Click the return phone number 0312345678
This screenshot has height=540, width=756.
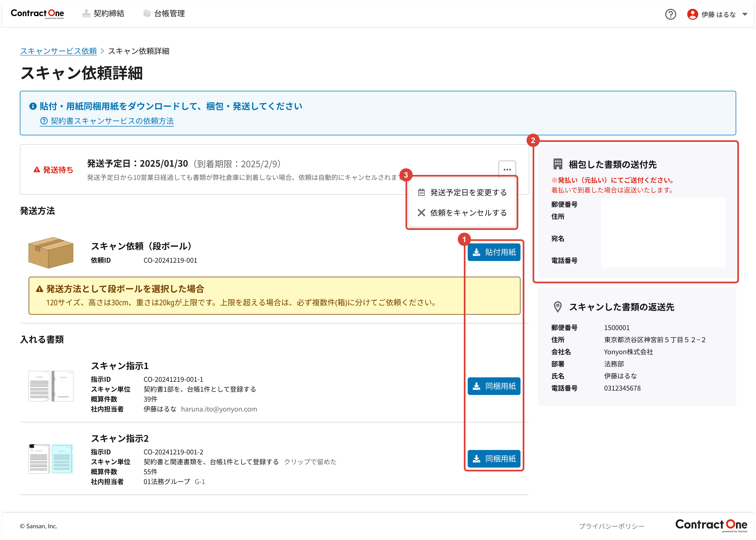point(622,388)
